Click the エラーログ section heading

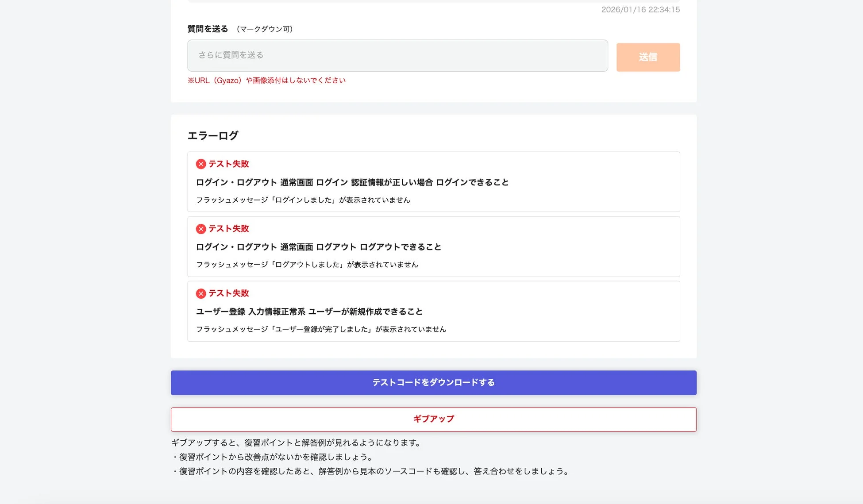[x=213, y=135]
